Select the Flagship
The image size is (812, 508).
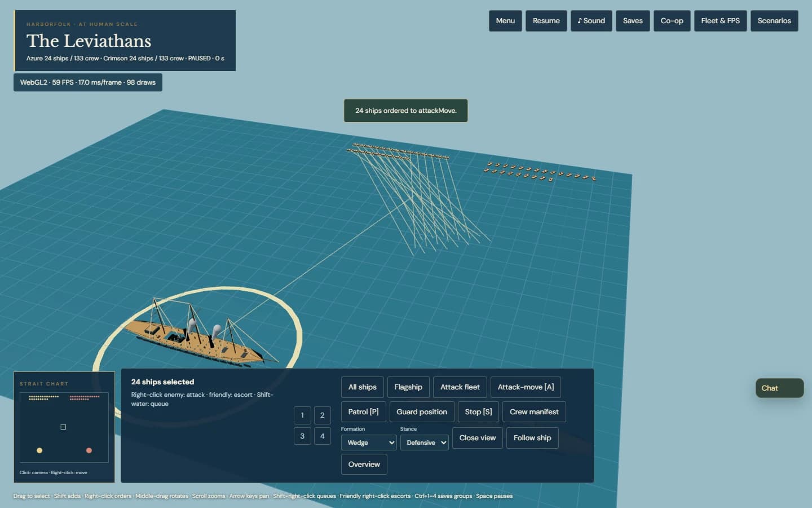pos(408,387)
